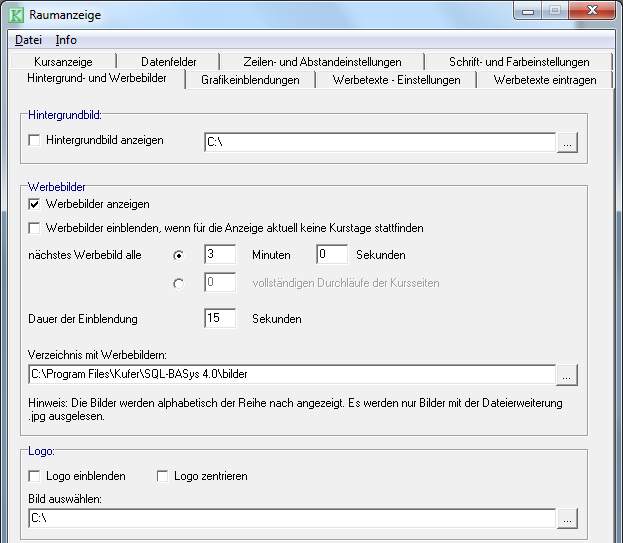Switch to the Kursanzeige tab

[63, 62]
